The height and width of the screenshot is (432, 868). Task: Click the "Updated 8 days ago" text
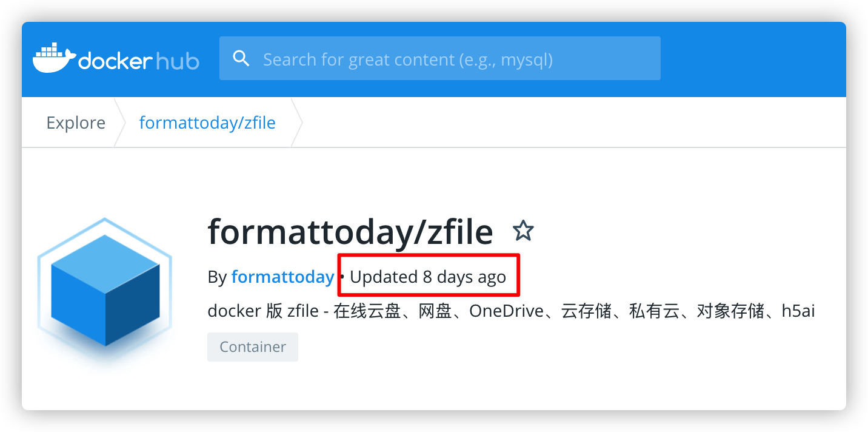[427, 277]
